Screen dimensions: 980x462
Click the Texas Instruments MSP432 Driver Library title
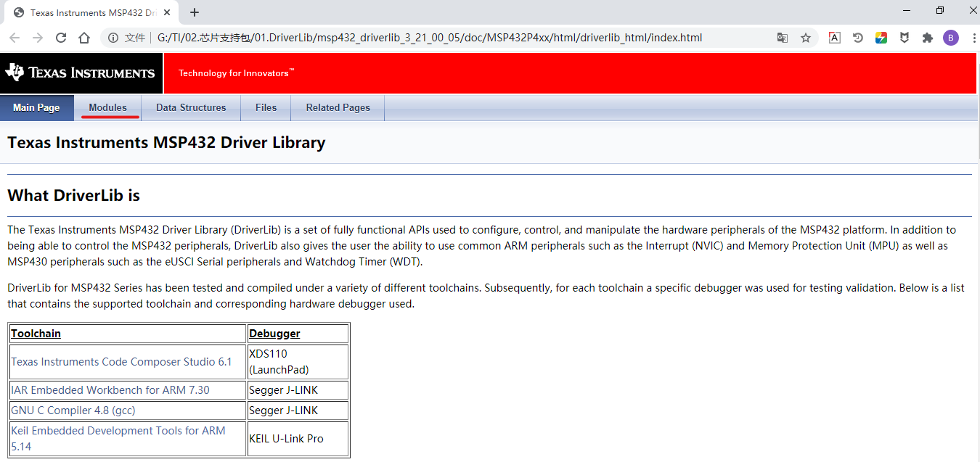(x=166, y=142)
